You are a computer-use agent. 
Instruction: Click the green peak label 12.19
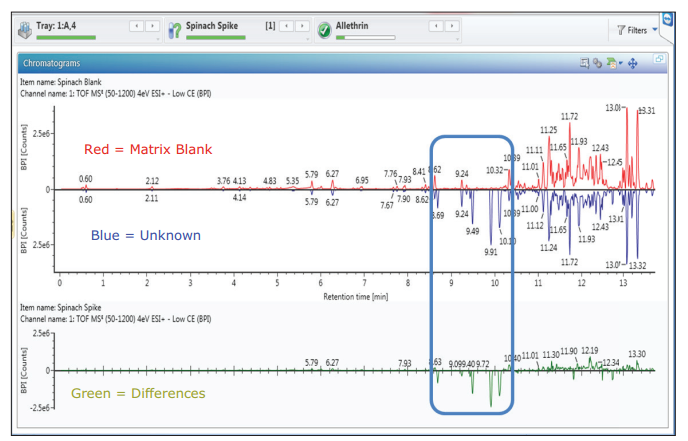590,351
